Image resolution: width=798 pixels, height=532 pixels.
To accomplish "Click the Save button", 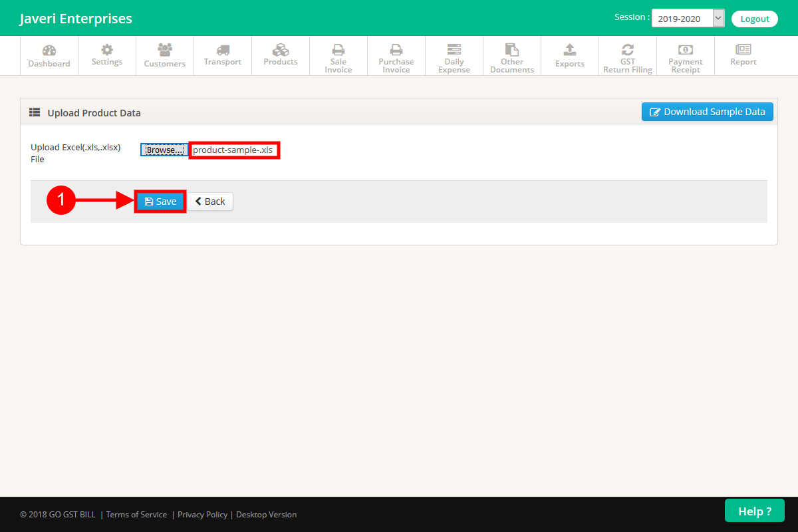I will pos(160,201).
